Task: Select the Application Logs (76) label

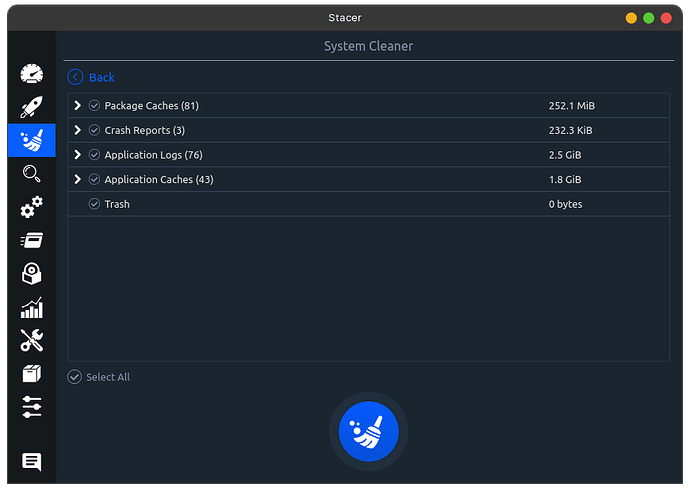Action: [153, 155]
